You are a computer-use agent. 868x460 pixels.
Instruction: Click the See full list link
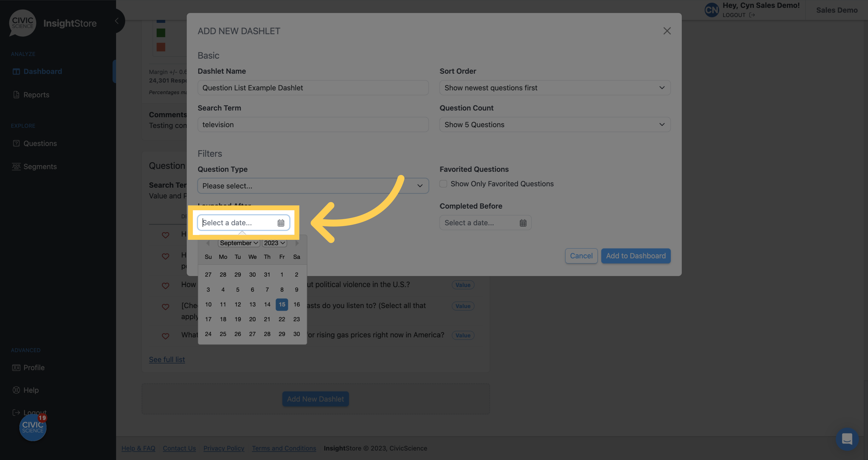click(167, 359)
